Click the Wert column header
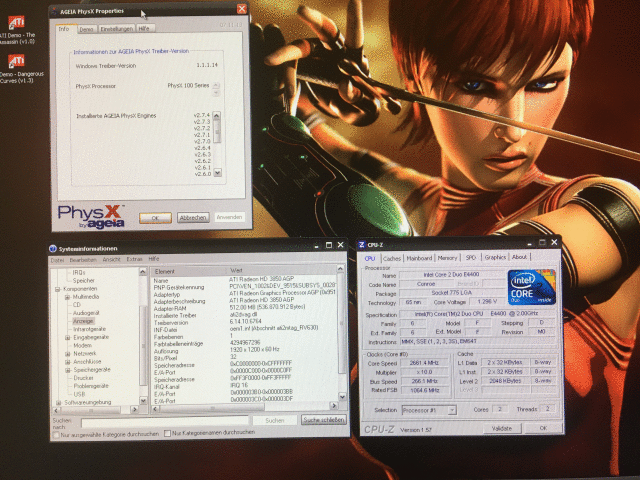640x480 pixels. pos(282,270)
